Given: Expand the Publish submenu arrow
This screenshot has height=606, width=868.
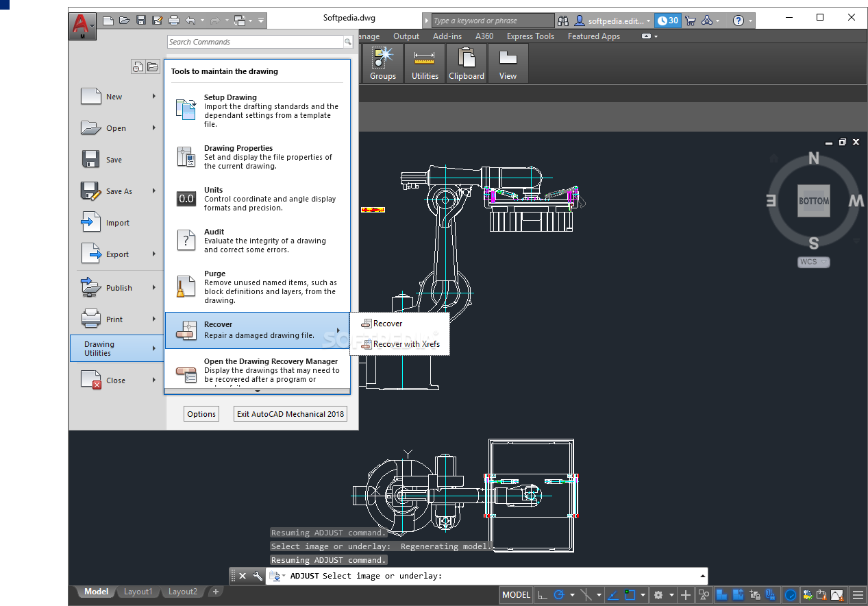Looking at the screenshot, I should click(154, 288).
